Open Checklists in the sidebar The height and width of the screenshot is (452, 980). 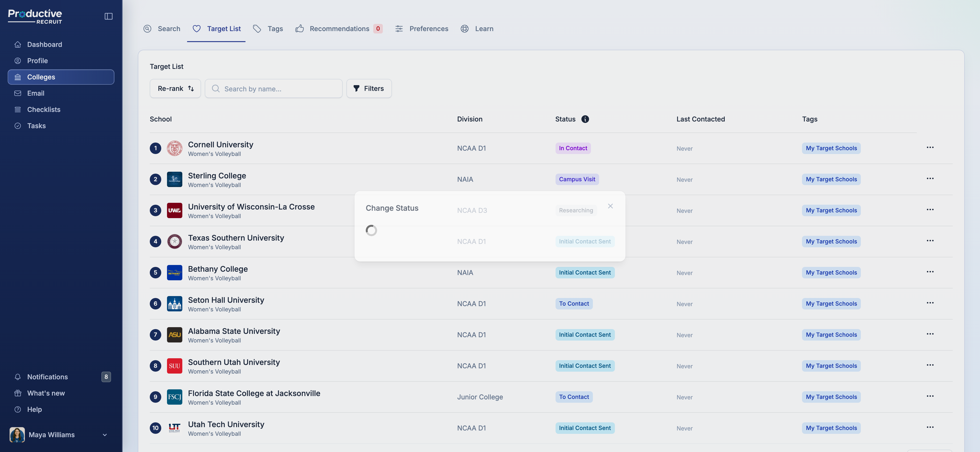coord(61,110)
